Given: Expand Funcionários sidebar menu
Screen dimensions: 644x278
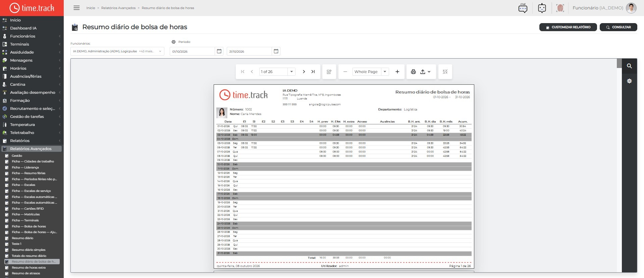Looking at the screenshot, I should click(x=32, y=36).
